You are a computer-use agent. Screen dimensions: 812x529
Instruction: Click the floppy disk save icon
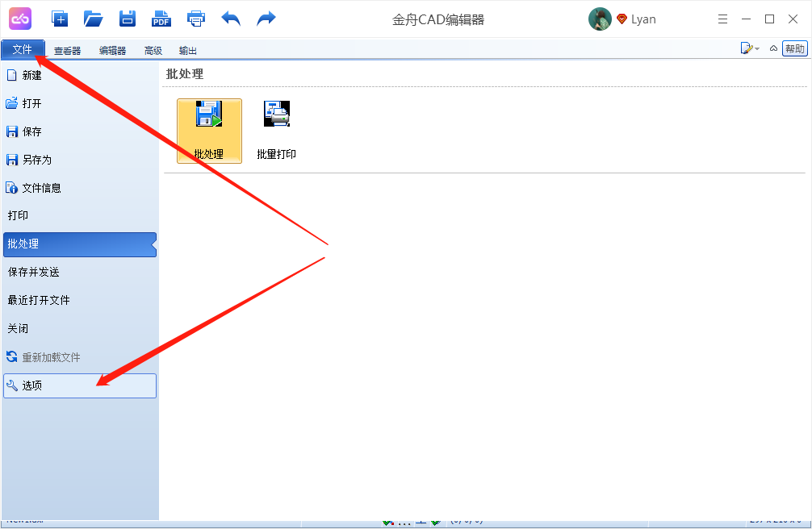128,19
